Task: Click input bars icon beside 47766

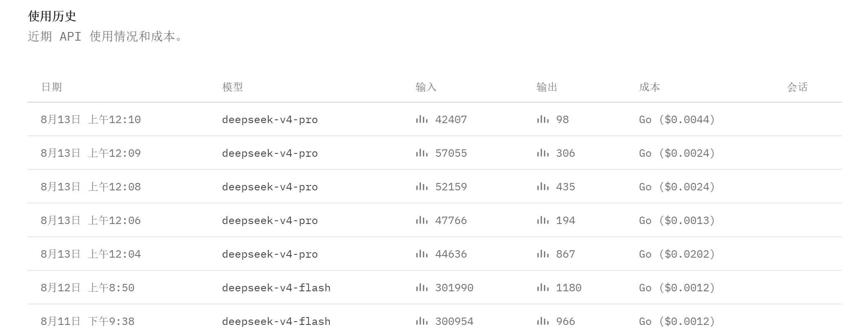Action: [421, 220]
